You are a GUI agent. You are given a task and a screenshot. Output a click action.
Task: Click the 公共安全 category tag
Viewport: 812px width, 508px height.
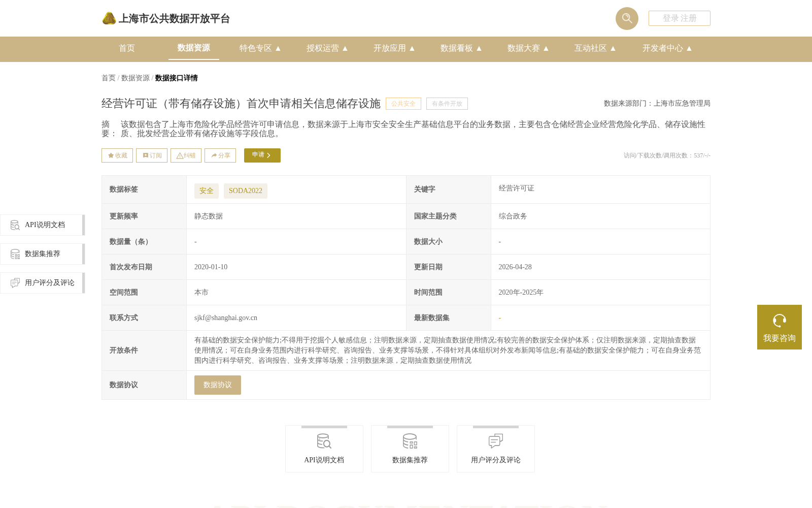(x=403, y=104)
